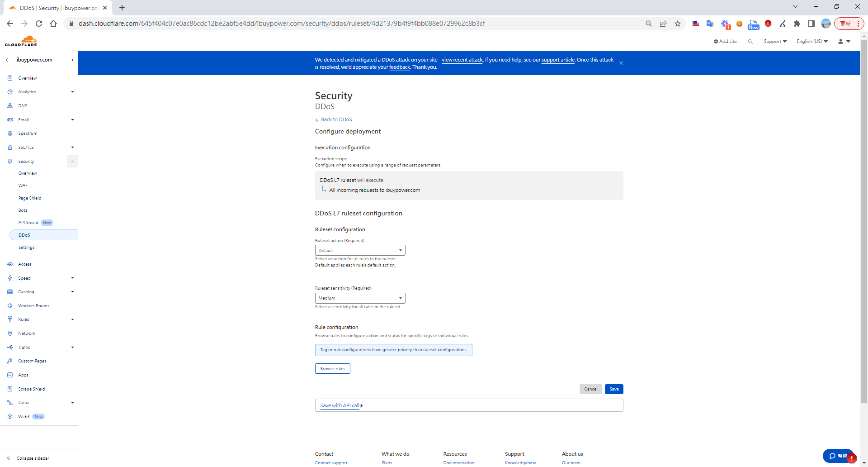Dismiss the DDoS attack banner

click(621, 63)
